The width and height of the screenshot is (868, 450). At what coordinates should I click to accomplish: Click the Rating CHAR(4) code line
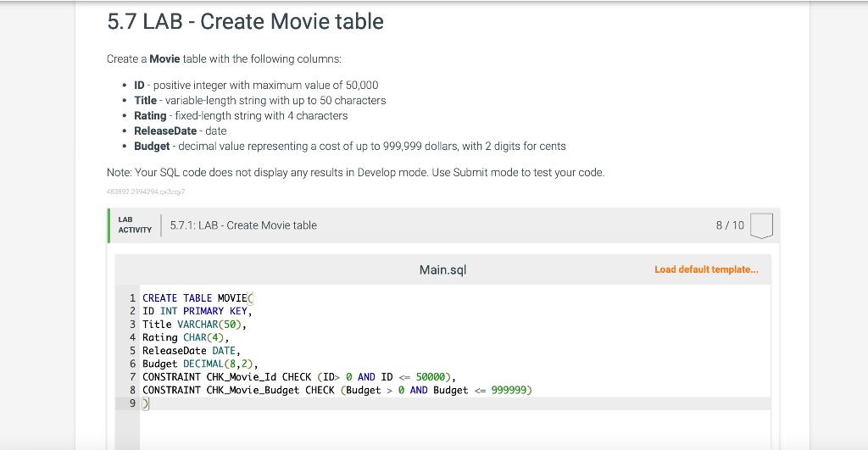[186, 337]
